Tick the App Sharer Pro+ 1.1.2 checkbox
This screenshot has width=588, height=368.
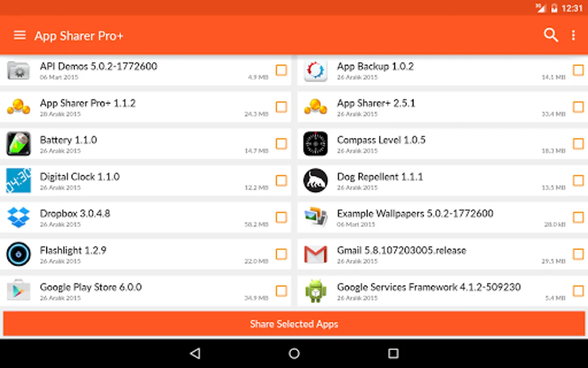coord(281,107)
